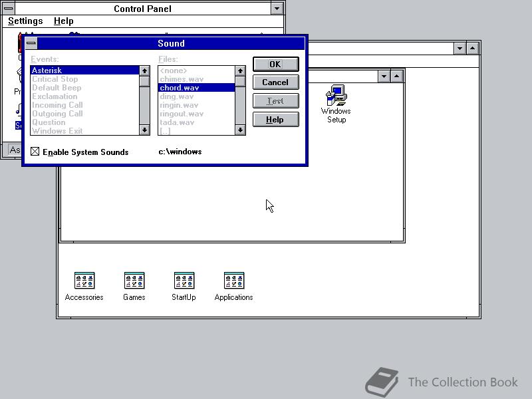Select <none> in the Files list
The width and height of the screenshot is (532, 399).
coord(196,70)
